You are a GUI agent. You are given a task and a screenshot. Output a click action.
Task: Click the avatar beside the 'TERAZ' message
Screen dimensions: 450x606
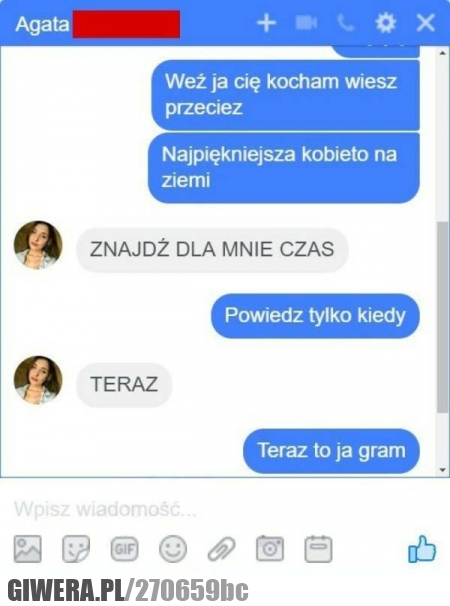38,380
